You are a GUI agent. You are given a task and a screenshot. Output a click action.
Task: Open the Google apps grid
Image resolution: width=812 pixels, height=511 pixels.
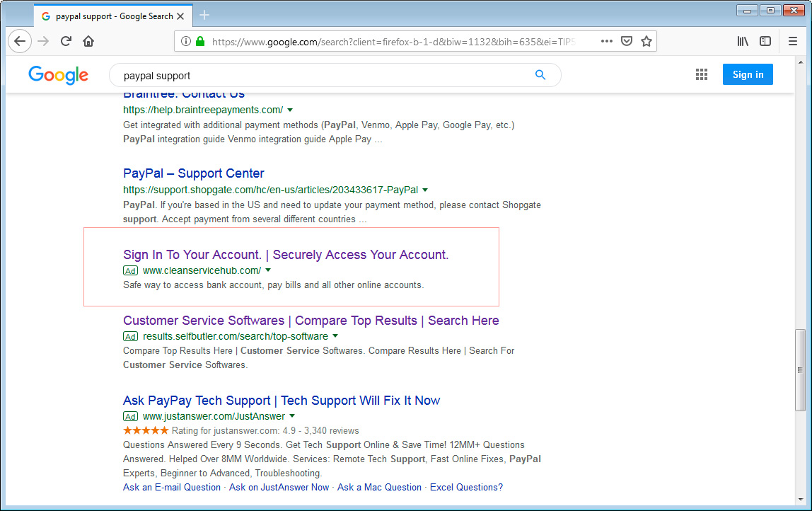point(701,74)
